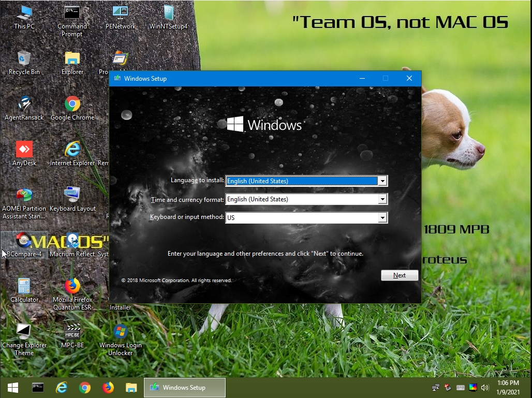Viewport: 532px width, 398px height.
Task: Click the Change Explorer Theme icon
Action: tap(24, 340)
